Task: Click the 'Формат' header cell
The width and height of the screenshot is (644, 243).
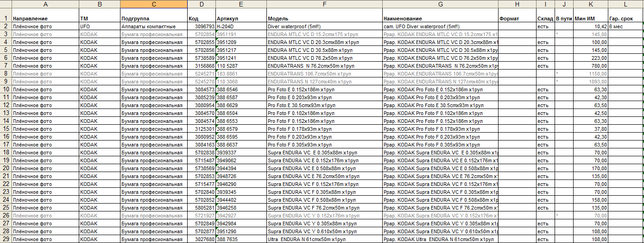Action: 517,16
